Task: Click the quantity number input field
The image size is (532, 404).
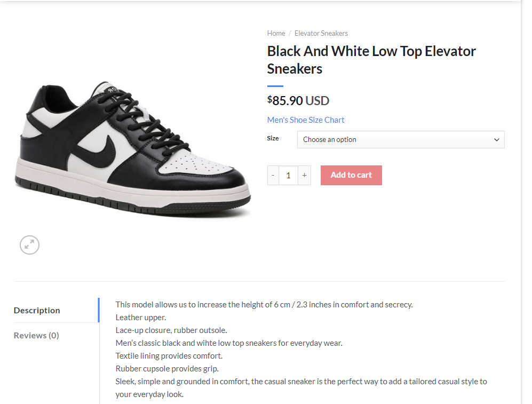Action: (x=288, y=175)
